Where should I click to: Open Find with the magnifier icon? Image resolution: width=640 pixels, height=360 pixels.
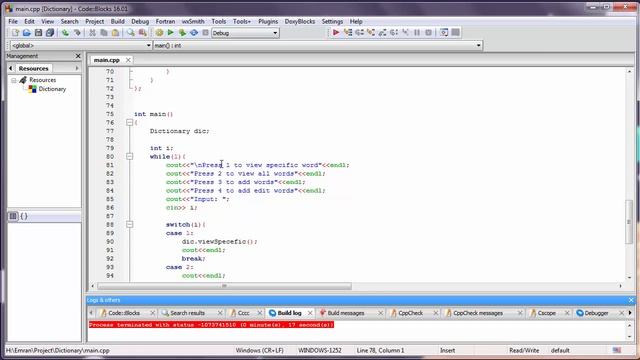point(131,33)
